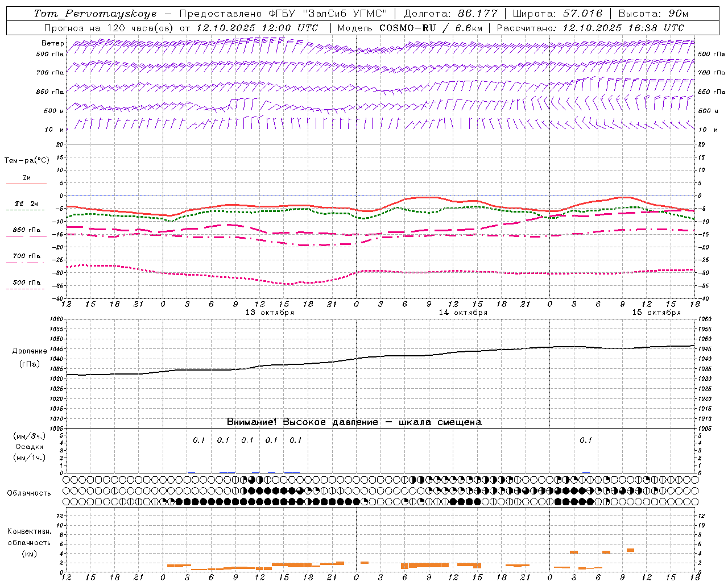
Task: Click the 'Конвективн.' panel label
Action: pyautogui.click(x=29, y=531)
